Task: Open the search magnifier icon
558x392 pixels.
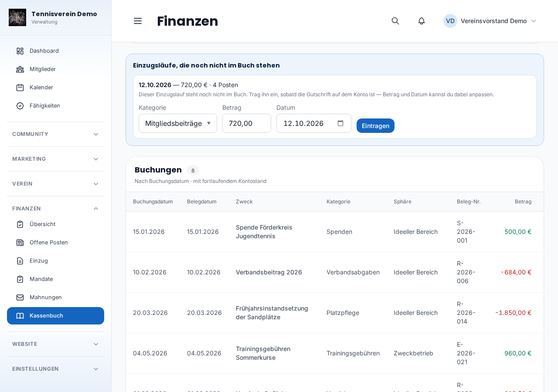Action: click(x=395, y=21)
